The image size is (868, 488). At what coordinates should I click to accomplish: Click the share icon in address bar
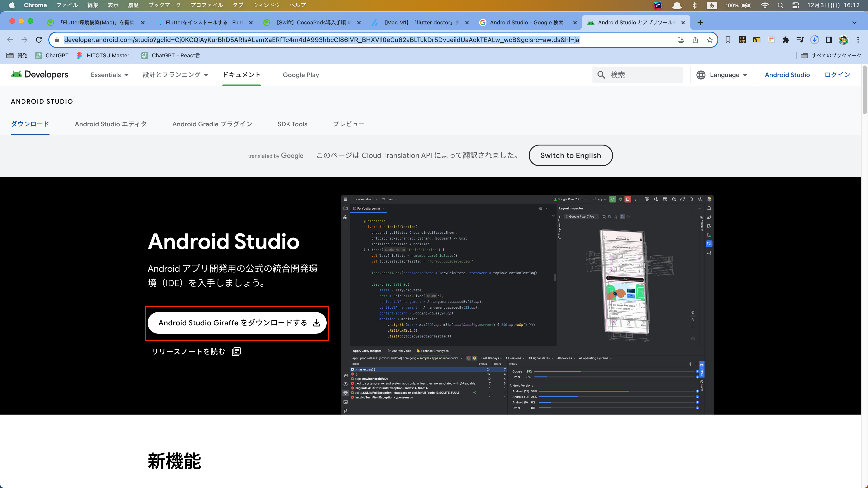click(695, 40)
